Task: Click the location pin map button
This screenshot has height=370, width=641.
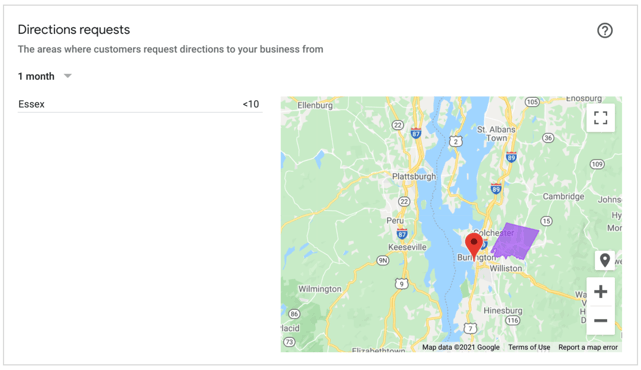Action: click(605, 260)
